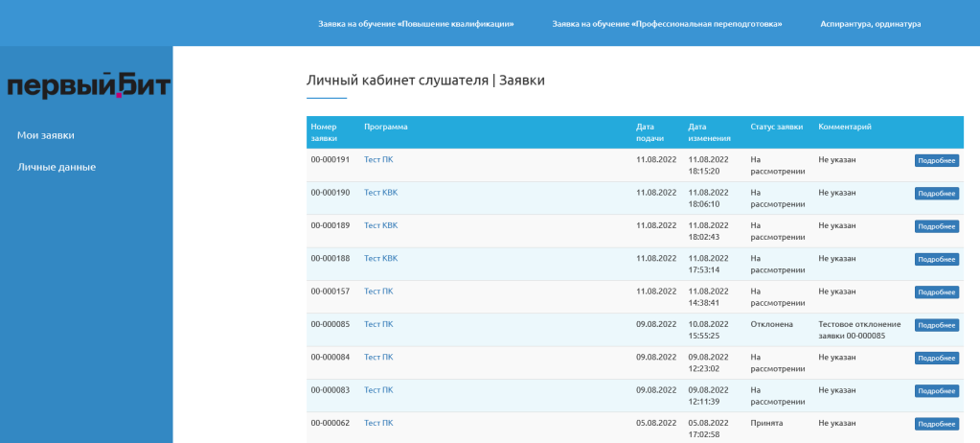This screenshot has height=443, width=980.
Task: Click the Первый Бит logo
Action: pos(88,85)
